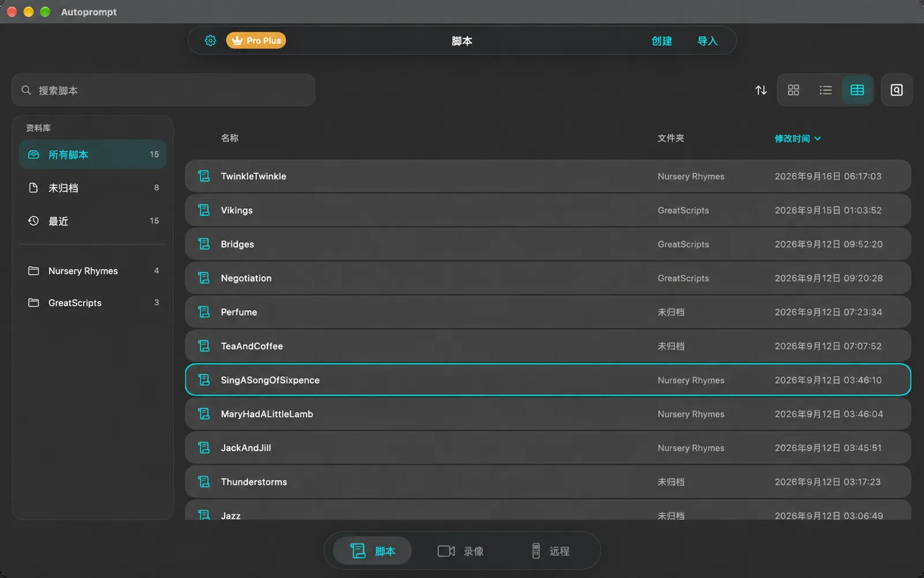Switch to grid view layout
924x578 pixels.
[793, 90]
